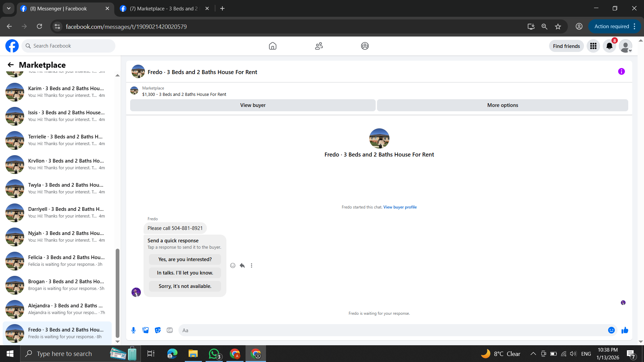Open message more options dots
Viewport: 644px width, 362px height.
click(252, 265)
